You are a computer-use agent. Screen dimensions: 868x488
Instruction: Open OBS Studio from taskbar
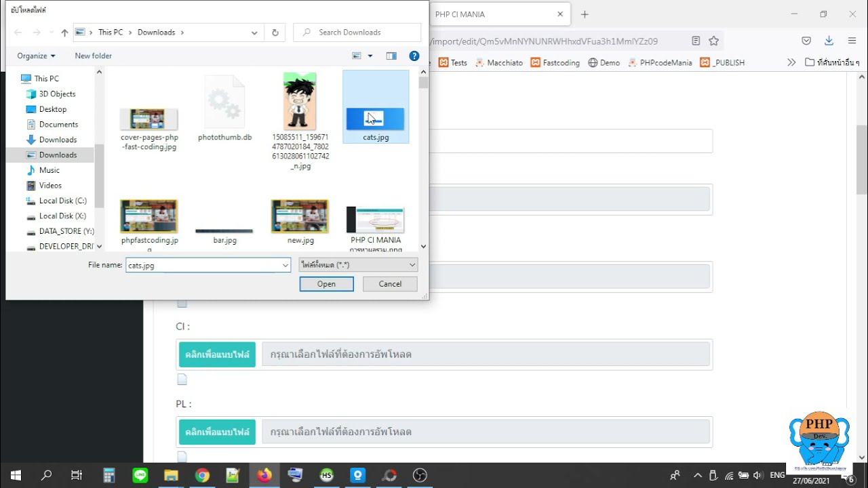coord(420,475)
